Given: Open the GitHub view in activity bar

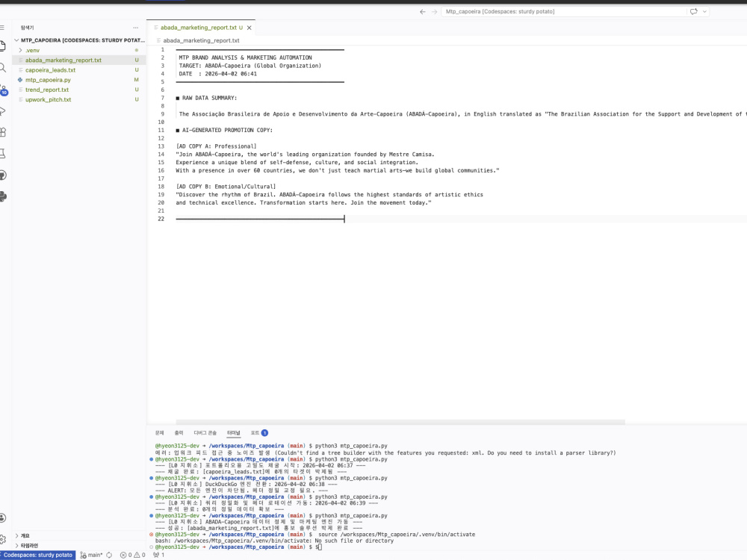Looking at the screenshot, I should [2, 175].
